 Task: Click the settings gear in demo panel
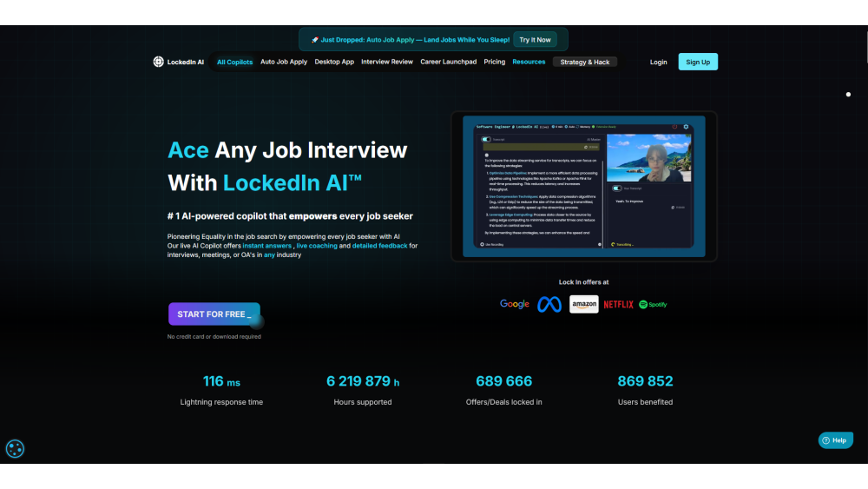click(686, 127)
